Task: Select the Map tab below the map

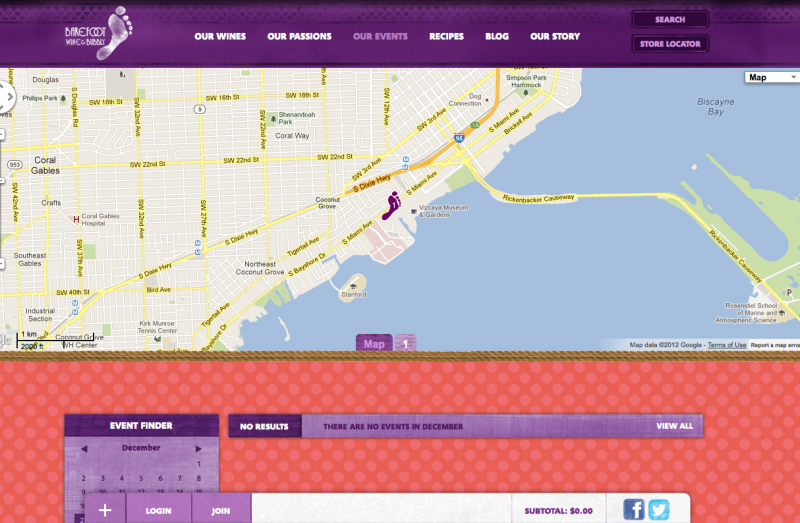Action: [374, 344]
